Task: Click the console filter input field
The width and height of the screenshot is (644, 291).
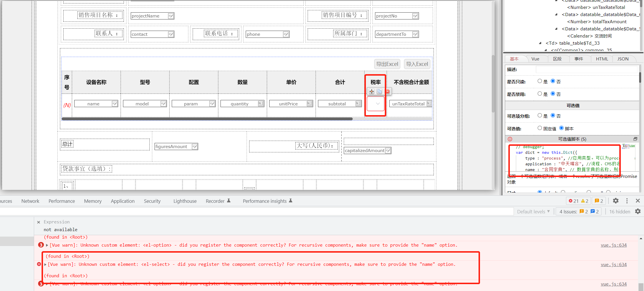Action: [257, 212]
